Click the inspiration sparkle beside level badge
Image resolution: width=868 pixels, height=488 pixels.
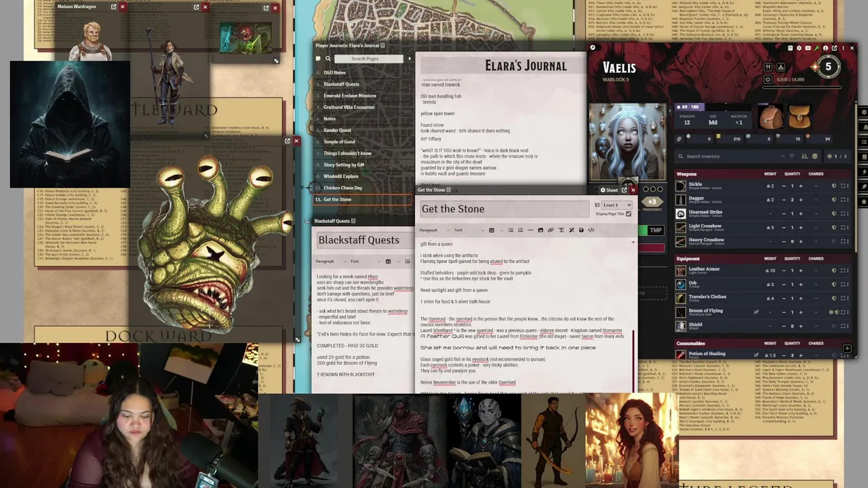pyautogui.click(x=815, y=66)
